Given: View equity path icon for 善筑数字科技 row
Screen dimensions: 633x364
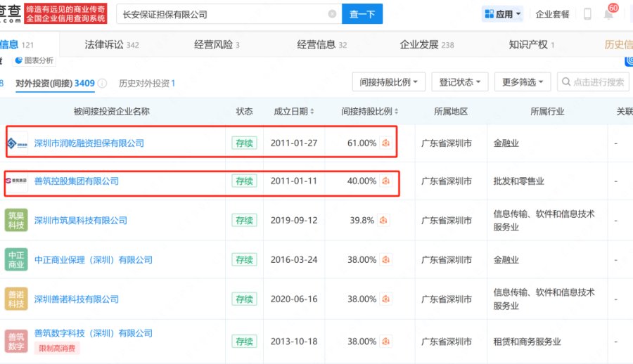Looking at the screenshot, I should point(385,342).
